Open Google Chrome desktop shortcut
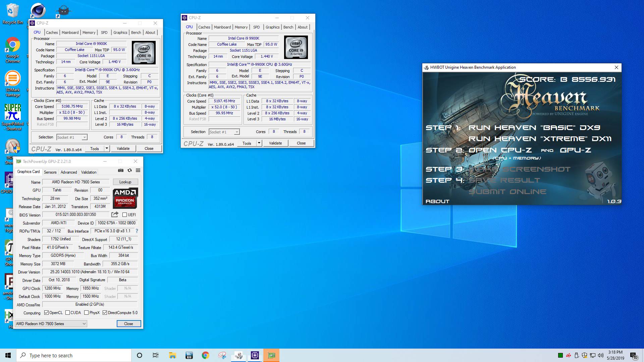Image resolution: width=644 pixels, height=362 pixels. click(x=12, y=50)
